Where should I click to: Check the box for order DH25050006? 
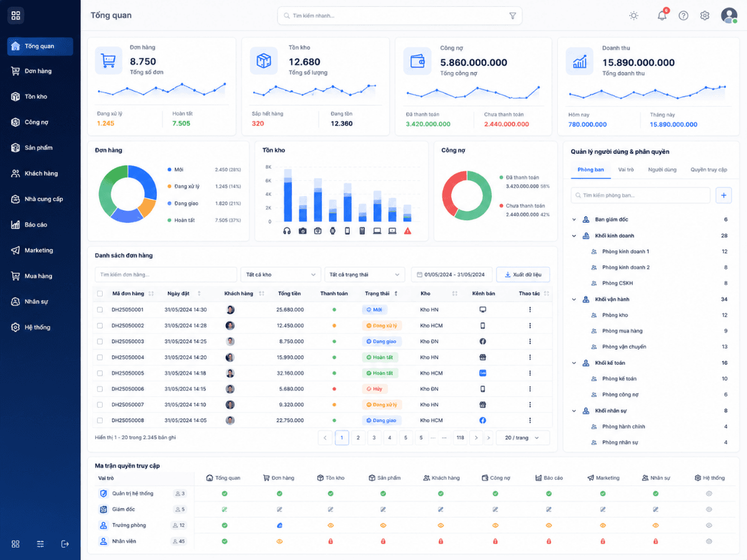(x=100, y=389)
